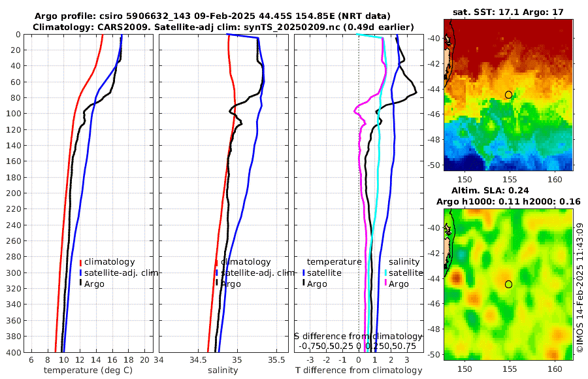Click the salinity axis label
The width and height of the screenshot is (588, 379).
223,371
